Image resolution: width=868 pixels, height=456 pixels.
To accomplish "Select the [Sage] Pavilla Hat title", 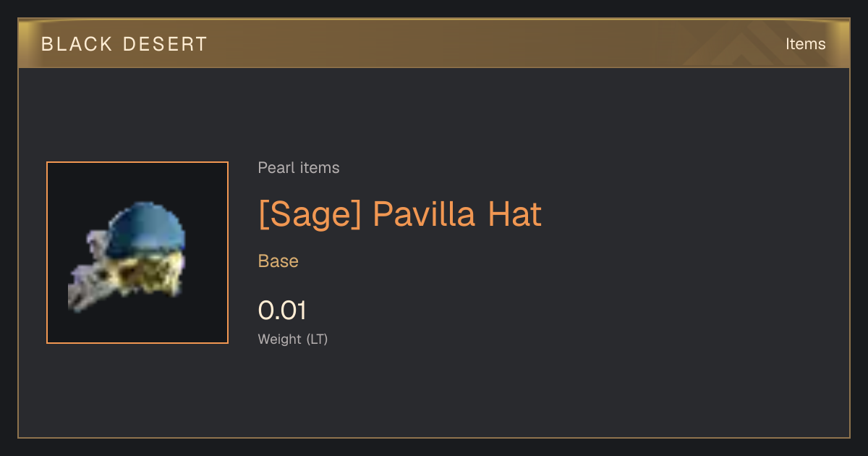I will pos(399,214).
